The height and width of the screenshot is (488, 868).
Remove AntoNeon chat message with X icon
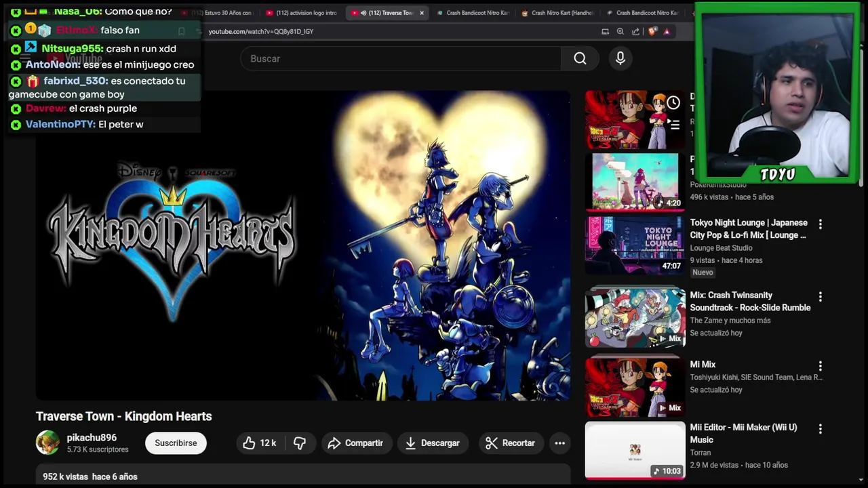[x=16, y=65]
